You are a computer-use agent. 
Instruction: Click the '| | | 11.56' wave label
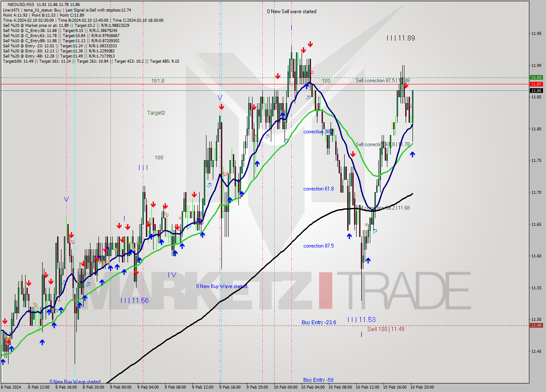(x=134, y=300)
